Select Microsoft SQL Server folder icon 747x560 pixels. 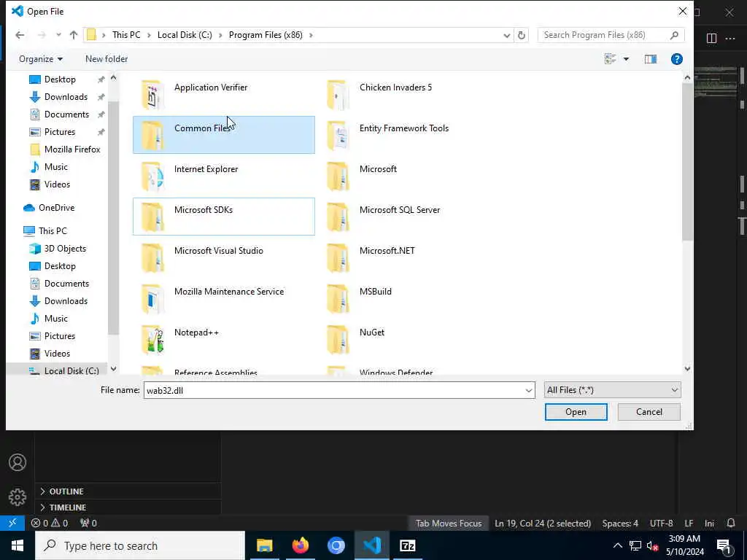click(338, 217)
